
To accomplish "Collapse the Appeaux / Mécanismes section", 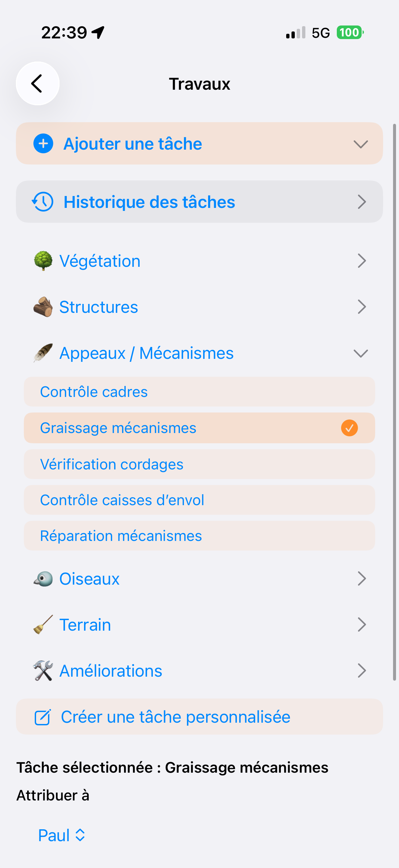I will (361, 353).
